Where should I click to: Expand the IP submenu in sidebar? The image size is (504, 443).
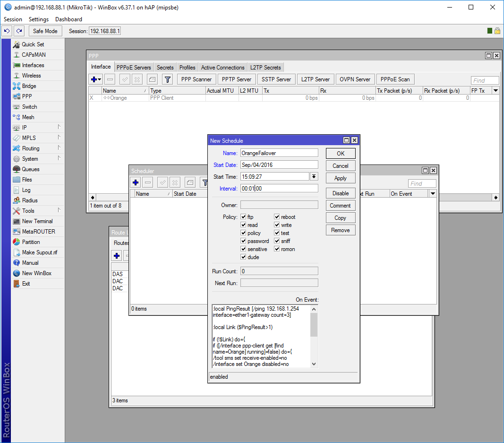[x=59, y=127]
